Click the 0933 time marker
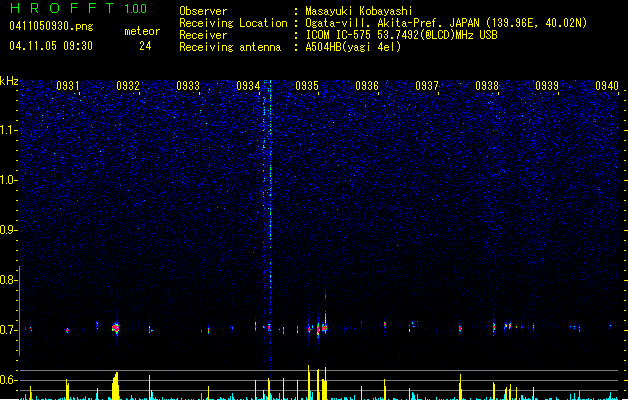Viewport: 629px width, 400px height. 188,86
